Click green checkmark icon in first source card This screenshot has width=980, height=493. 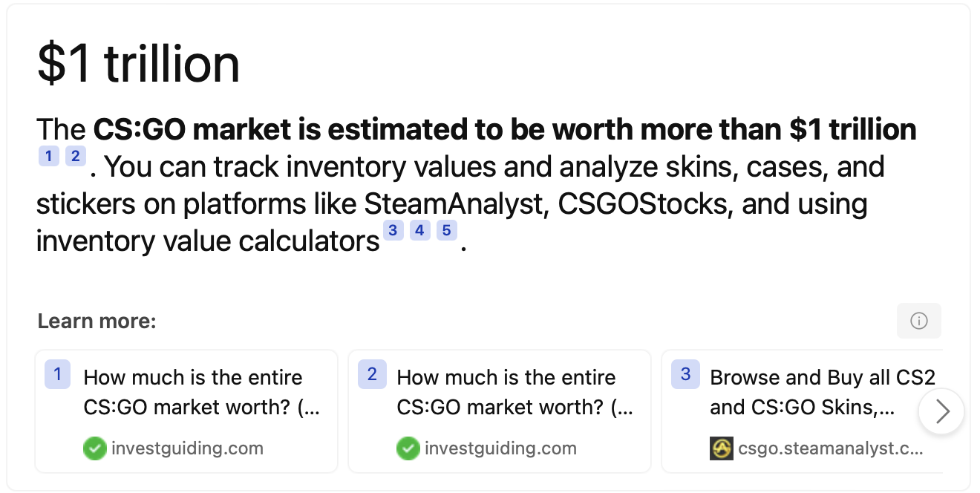tap(94, 448)
